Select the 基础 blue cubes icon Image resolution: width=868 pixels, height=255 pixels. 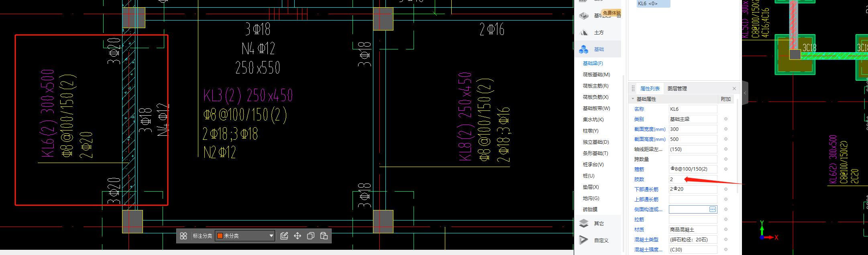coord(584,49)
